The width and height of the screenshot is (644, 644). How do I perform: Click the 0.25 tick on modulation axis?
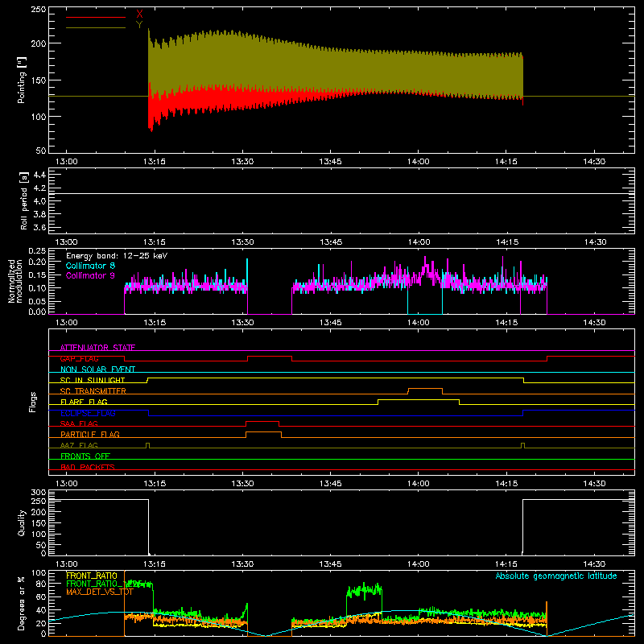37,251
